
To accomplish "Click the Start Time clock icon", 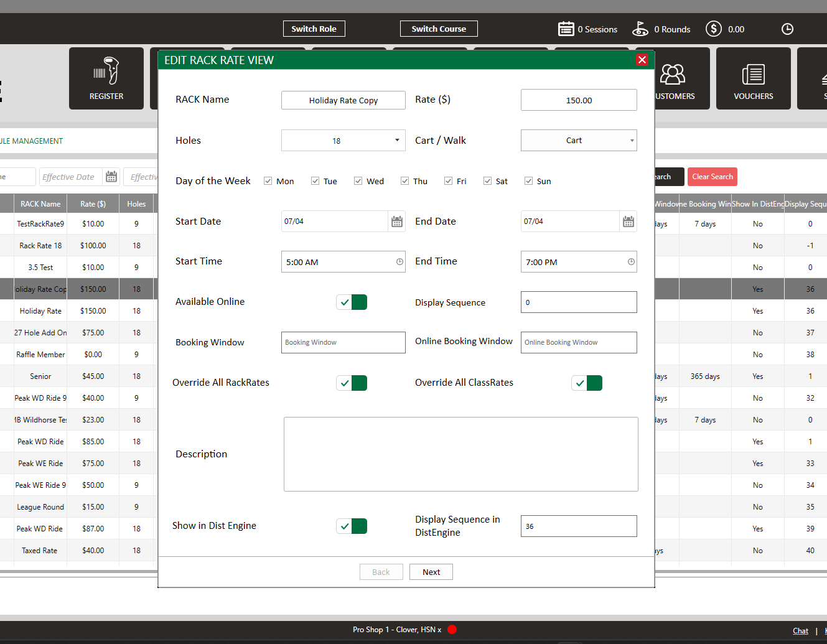I will tap(399, 262).
